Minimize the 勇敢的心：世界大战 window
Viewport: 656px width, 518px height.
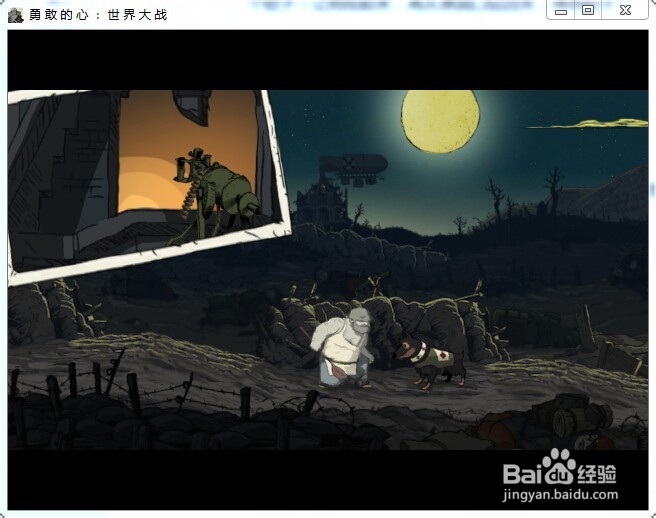pyautogui.click(x=561, y=10)
